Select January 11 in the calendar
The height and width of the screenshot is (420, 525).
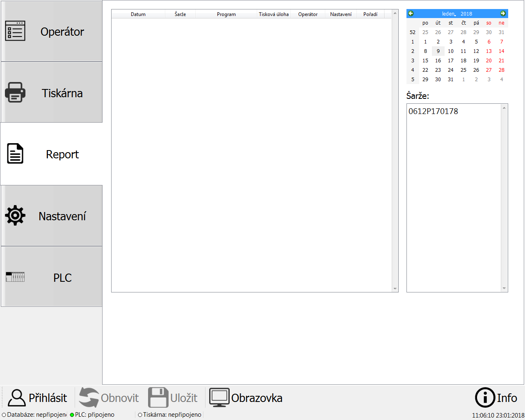click(x=463, y=51)
